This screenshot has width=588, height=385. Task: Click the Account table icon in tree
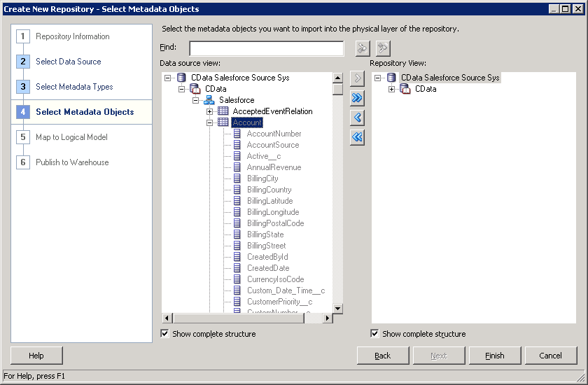223,122
